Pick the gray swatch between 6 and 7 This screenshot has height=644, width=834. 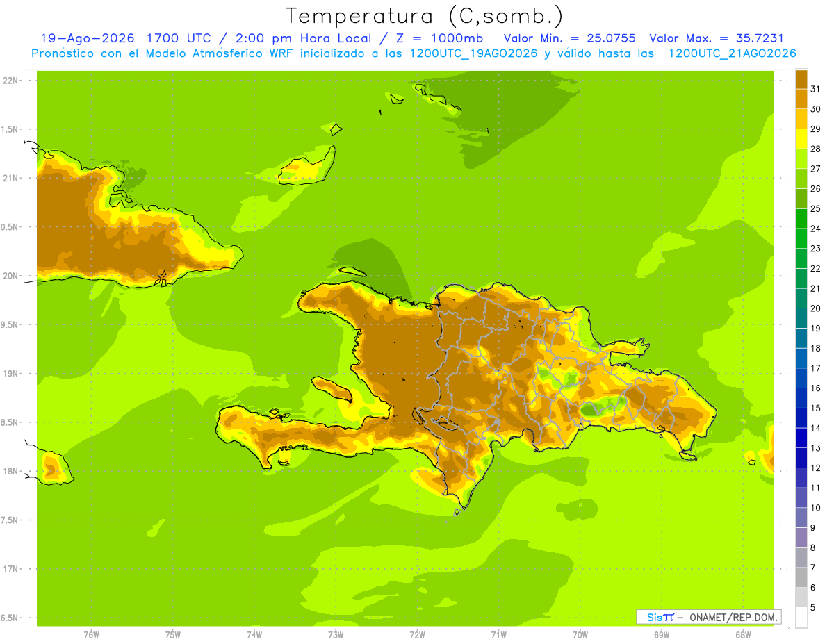click(x=801, y=577)
